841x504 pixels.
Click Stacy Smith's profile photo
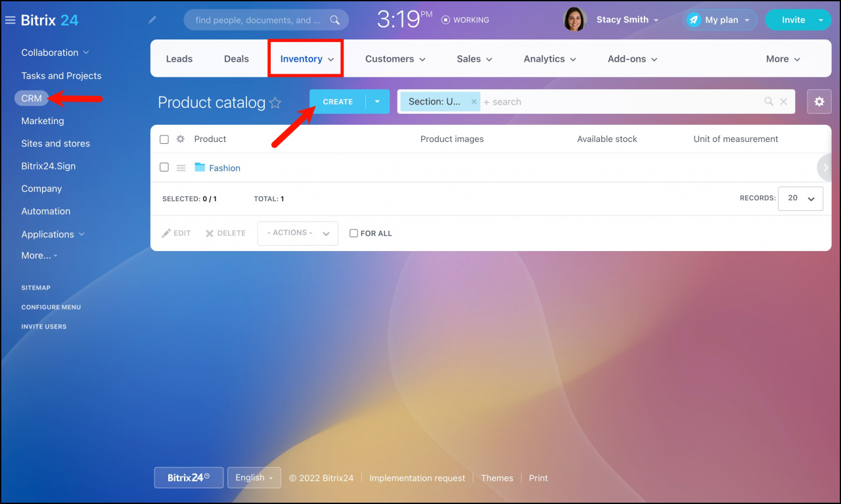coord(575,20)
